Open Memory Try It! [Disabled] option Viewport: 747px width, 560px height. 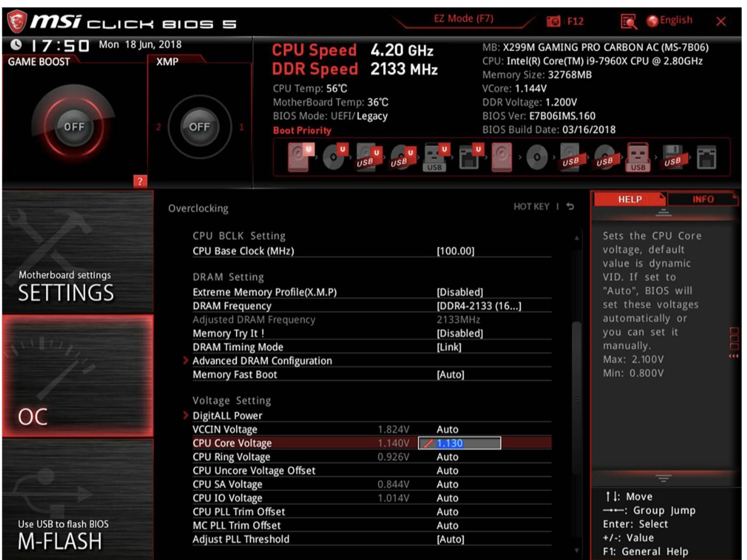(x=459, y=333)
